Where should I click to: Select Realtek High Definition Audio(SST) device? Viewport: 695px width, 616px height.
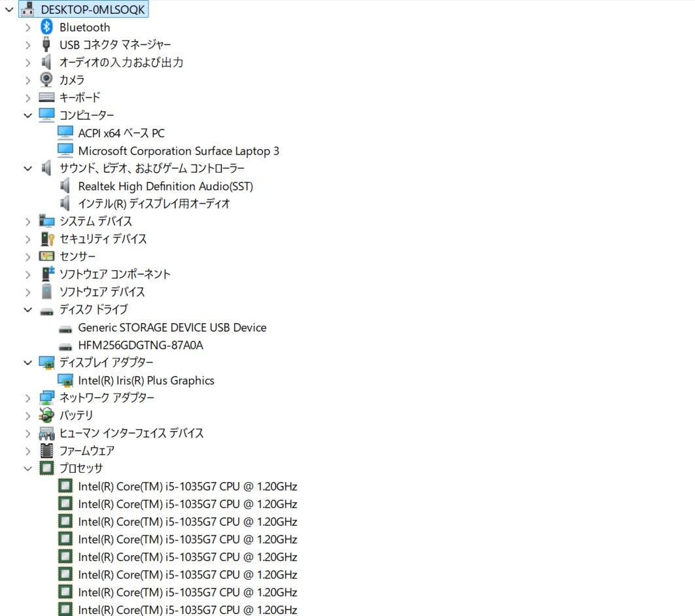(x=165, y=186)
